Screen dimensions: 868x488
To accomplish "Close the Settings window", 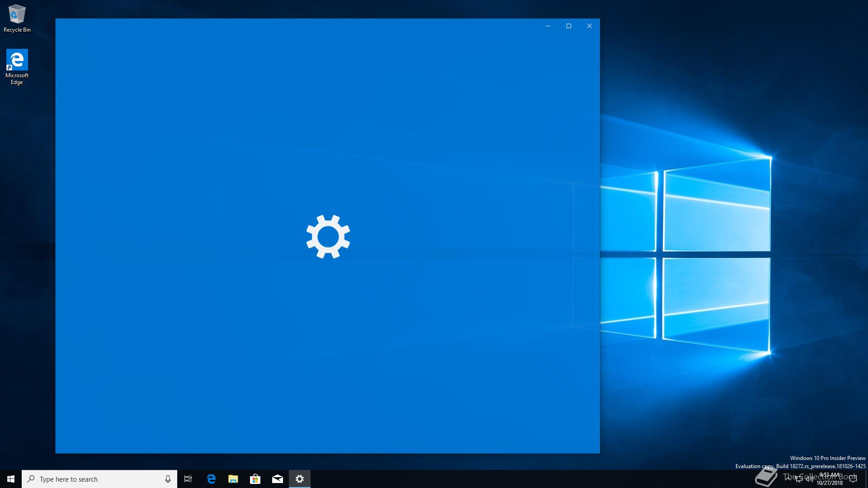I will (590, 26).
